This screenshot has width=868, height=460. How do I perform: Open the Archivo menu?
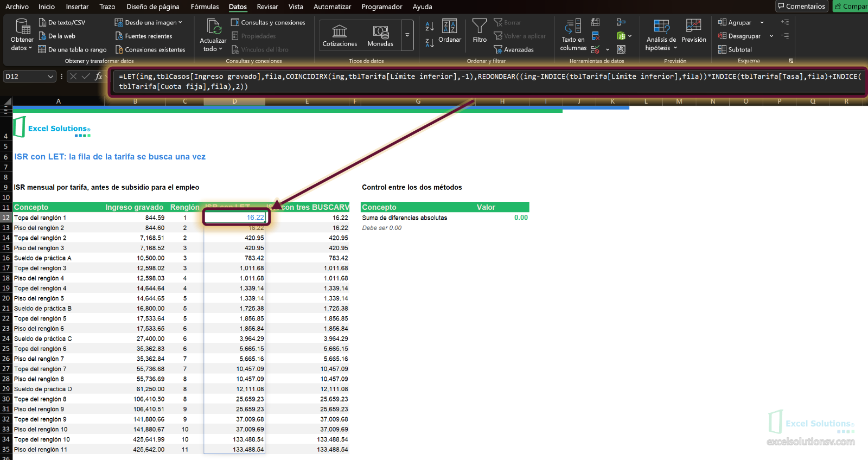(17, 7)
